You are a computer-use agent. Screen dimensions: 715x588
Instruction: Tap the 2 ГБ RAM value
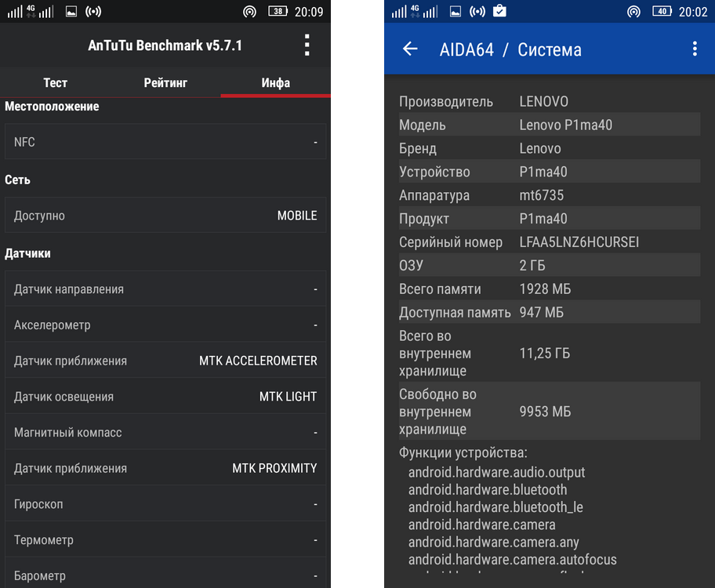(x=532, y=266)
